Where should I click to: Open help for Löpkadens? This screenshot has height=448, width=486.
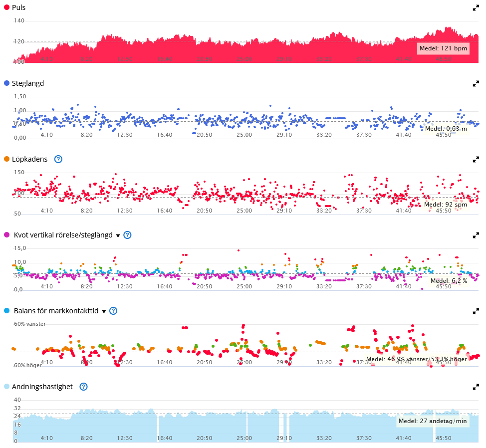tap(58, 159)
